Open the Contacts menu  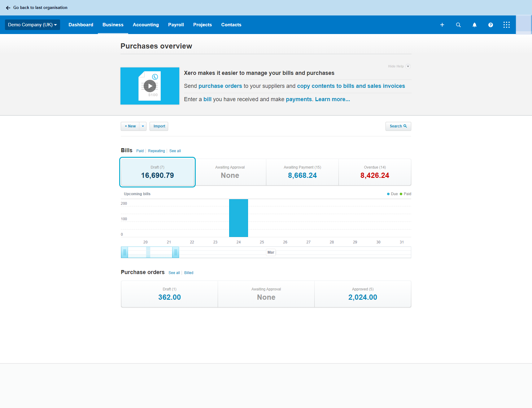(231, 25)
